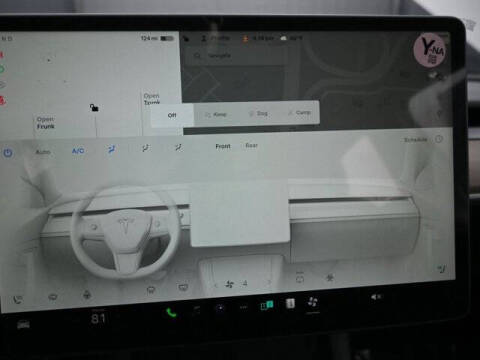Select Keep climate mode
Screen dimensions: 480x360
(216, 114)
